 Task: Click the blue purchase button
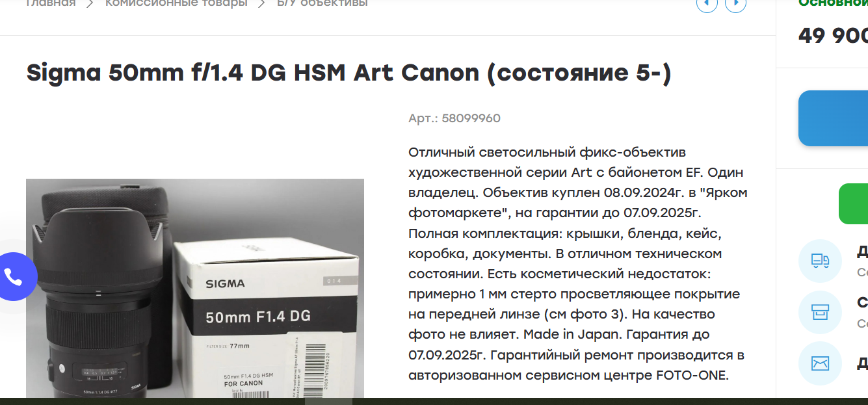pos(833,118)
